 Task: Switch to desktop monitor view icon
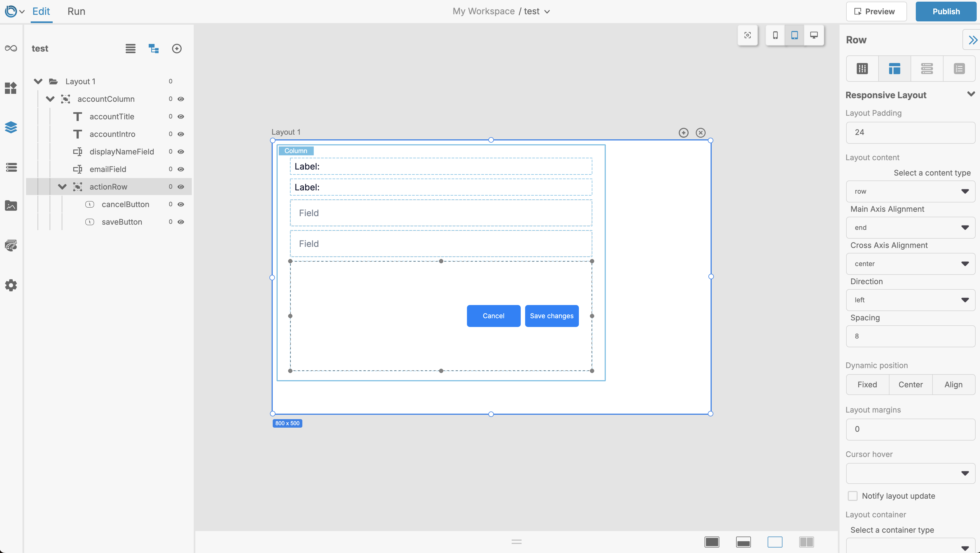pos(814,35)
